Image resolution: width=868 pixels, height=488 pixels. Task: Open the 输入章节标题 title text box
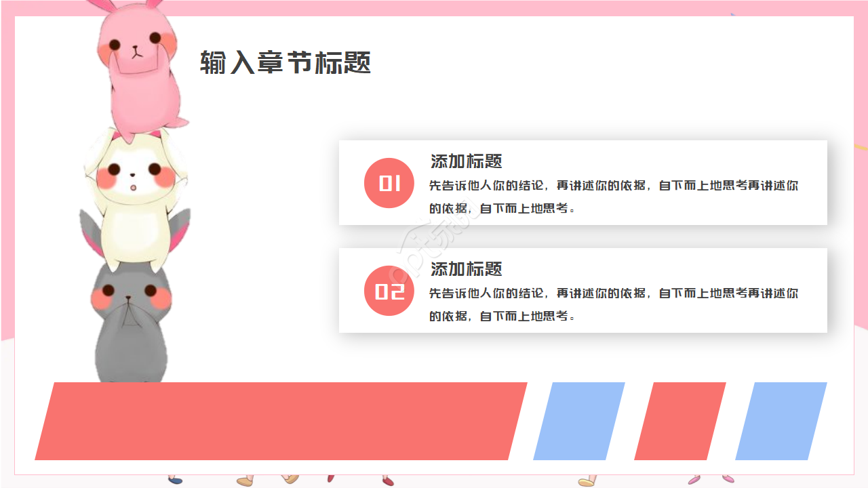click(285, 61)
